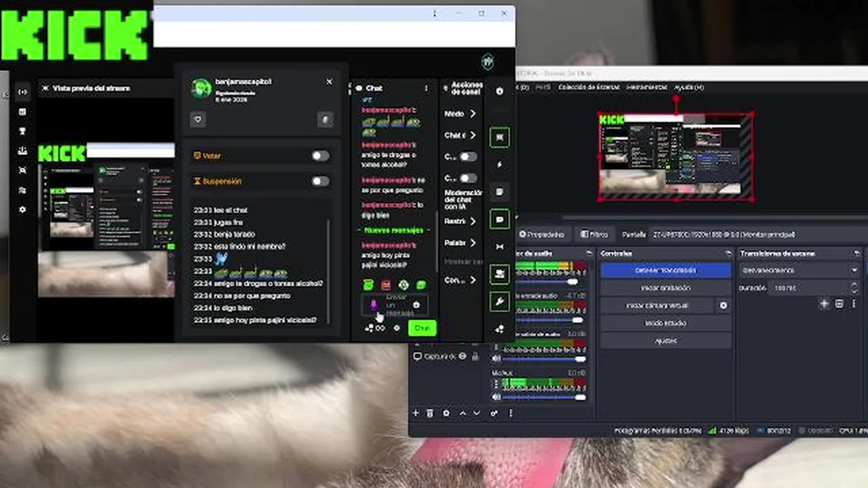Toggle the Vetar switch

[x=320, y=156]
